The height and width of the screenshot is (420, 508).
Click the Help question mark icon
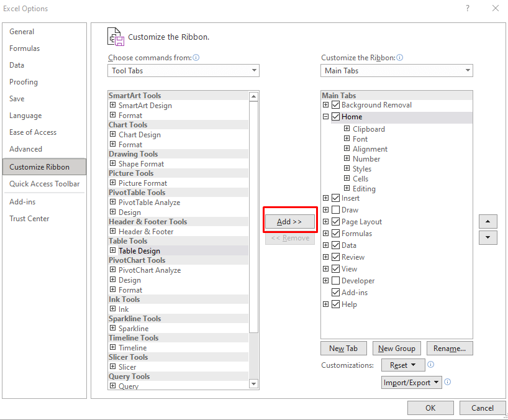pyautogui.click(x=467, y=8)
